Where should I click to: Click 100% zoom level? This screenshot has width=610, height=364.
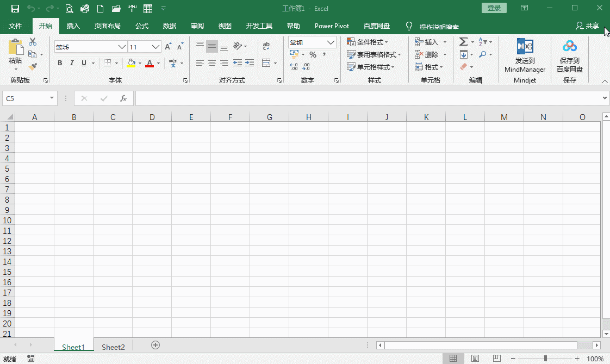595,359
